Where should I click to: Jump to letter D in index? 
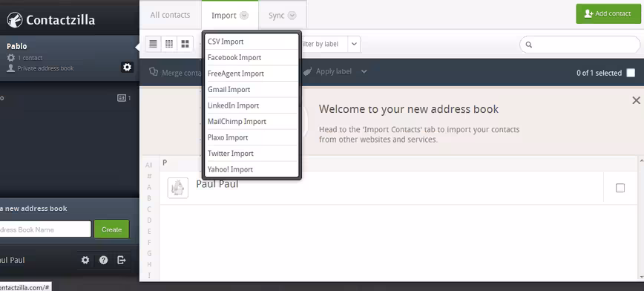pyautogui.click(x=149, y=220)
